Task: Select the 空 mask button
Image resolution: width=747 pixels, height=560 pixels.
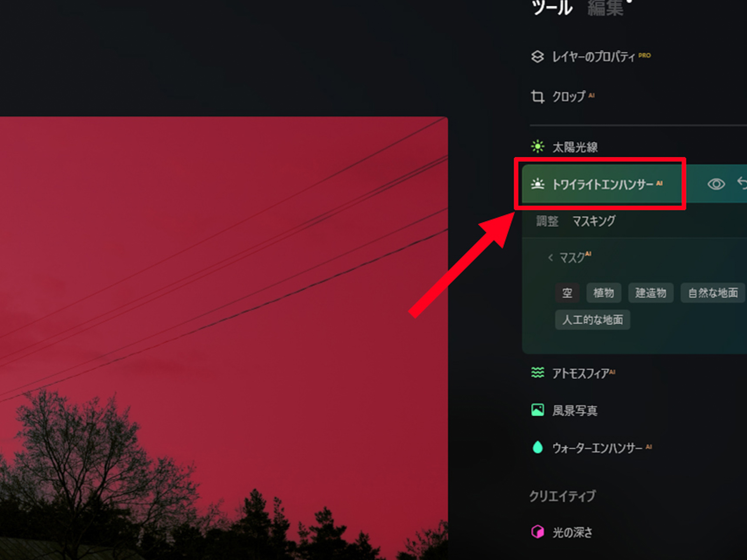Action: click(567, 293)
